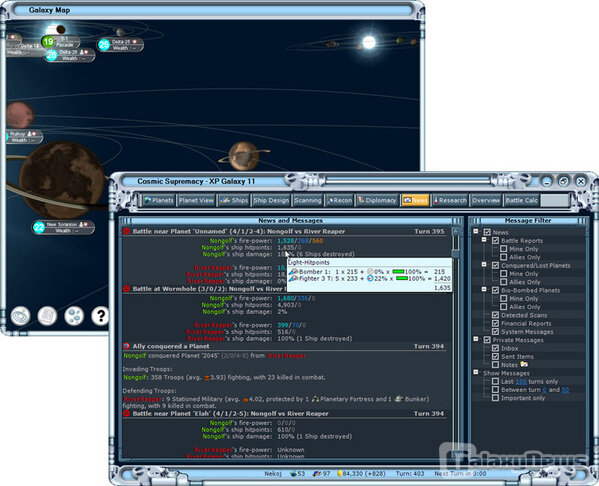
Task: Toggle Mine Only under Battle Reports
Action: coord(503,249)
